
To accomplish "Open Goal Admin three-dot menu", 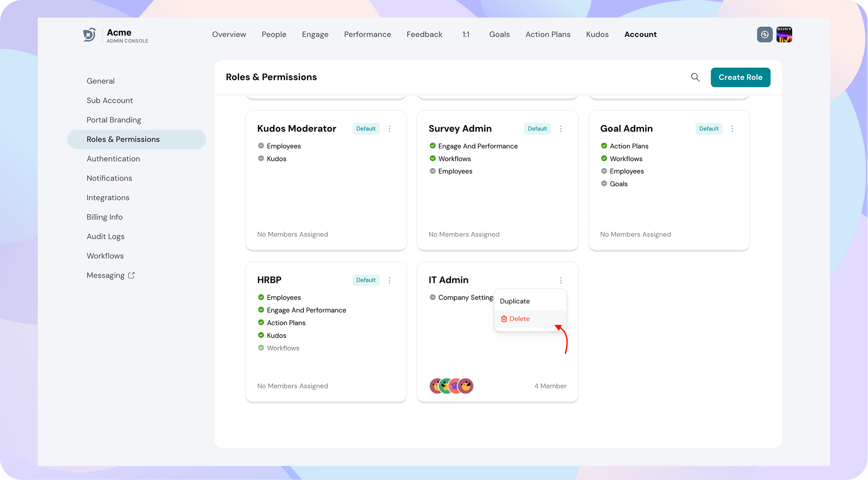I will (x=732, y=129).
